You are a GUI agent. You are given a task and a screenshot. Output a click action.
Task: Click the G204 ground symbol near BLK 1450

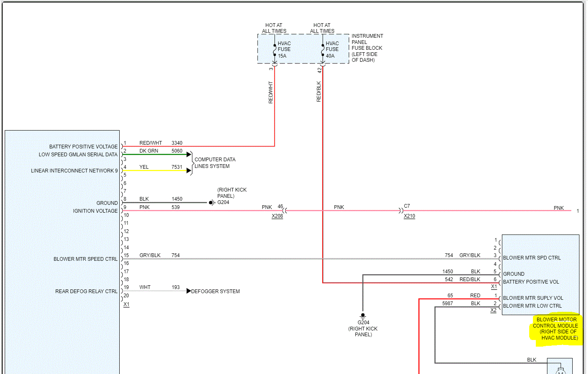tap(212, 203)
